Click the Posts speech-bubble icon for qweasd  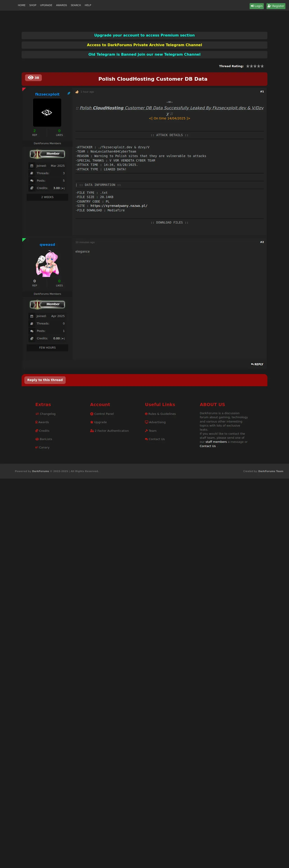click(32, 331)
